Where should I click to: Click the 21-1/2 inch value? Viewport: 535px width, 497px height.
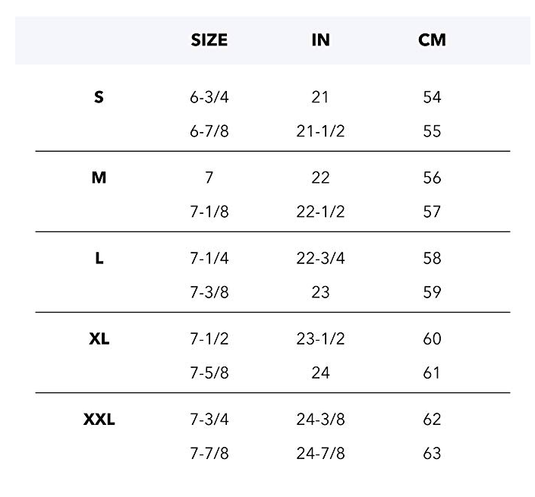point(320,131)
